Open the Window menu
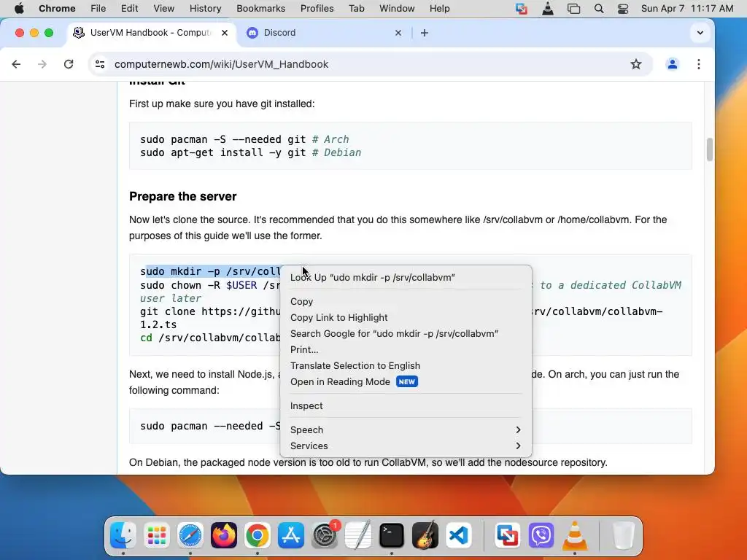Screen dimensions: 747x560 [x=397, y=9]
